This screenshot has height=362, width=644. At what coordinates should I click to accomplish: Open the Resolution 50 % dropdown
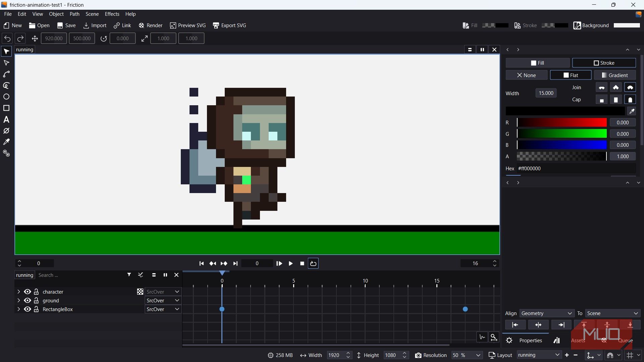pos(467,355)
